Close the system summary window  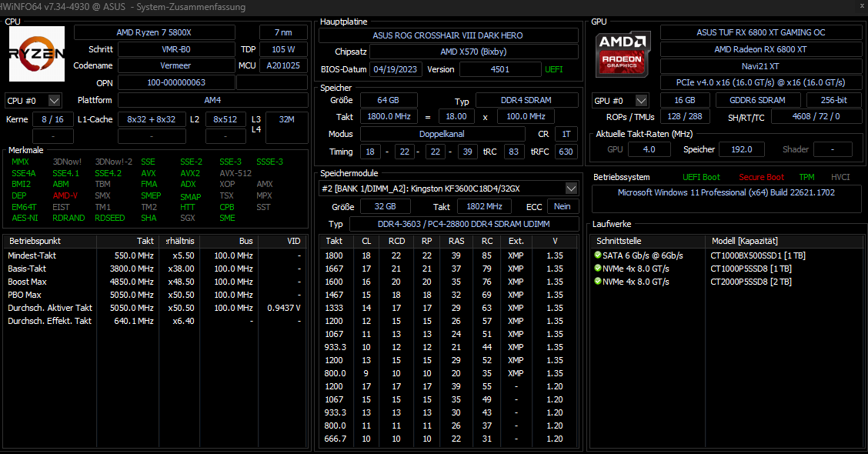point(862,5)
